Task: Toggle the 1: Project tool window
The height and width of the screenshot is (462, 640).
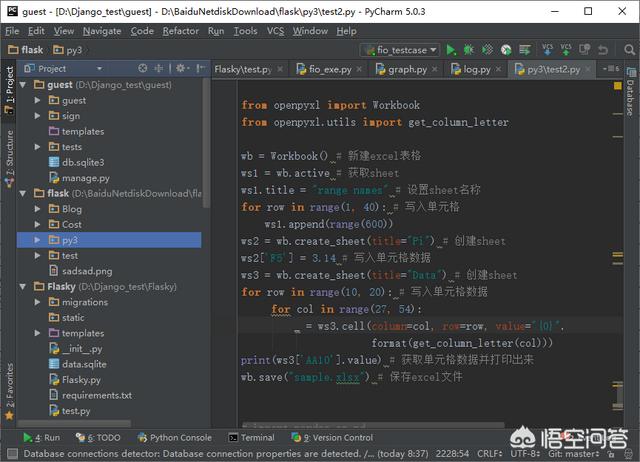Action: pyautogui.click(x=9, y=90)
